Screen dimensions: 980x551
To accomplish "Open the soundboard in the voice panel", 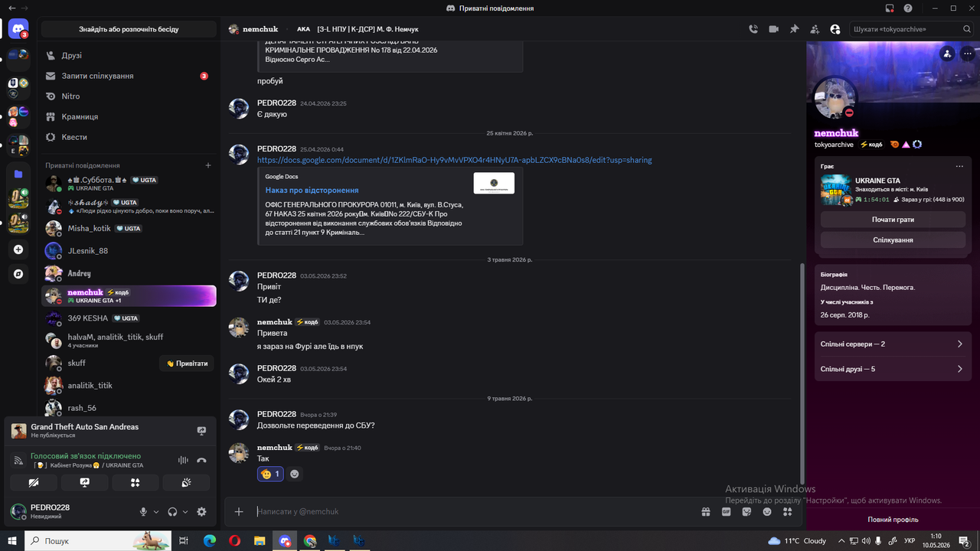I will click(x=186, y=482).
